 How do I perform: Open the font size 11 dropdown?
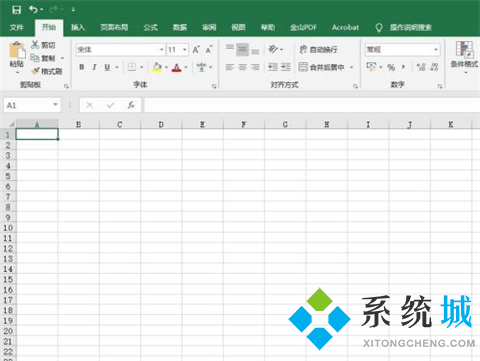coord(184,50)
